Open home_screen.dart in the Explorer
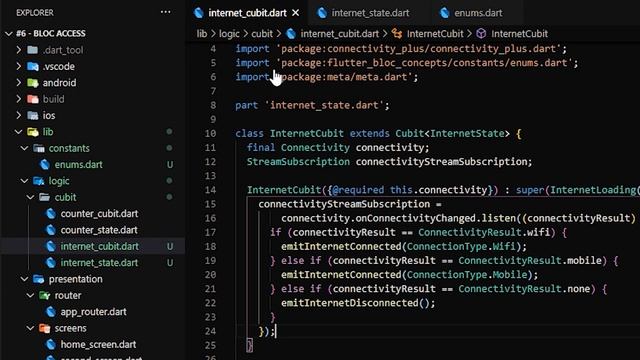 (x=98, y=344)
